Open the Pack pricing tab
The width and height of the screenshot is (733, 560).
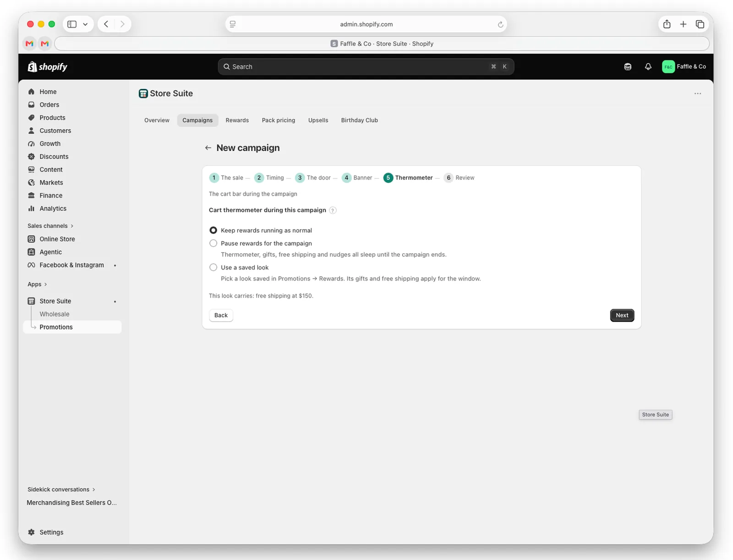tap(279, 121)
